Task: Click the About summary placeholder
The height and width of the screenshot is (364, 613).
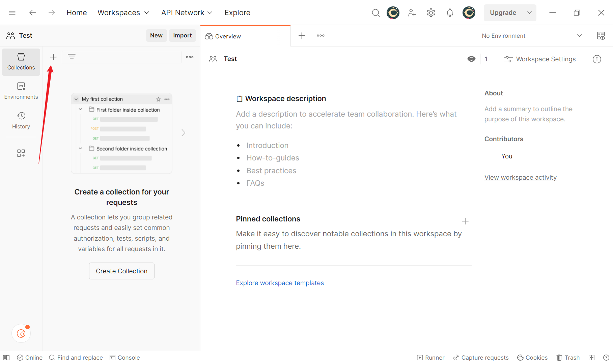Action: (x=528, y=114)
